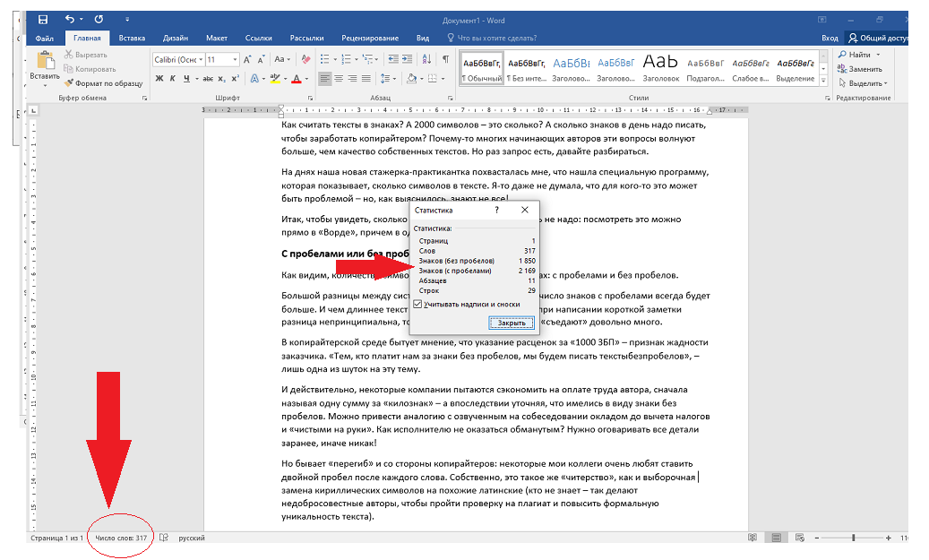The width and height of the screenshot is (929, 560).
Task: Click the русский language indicator
Action: (192, 538)
